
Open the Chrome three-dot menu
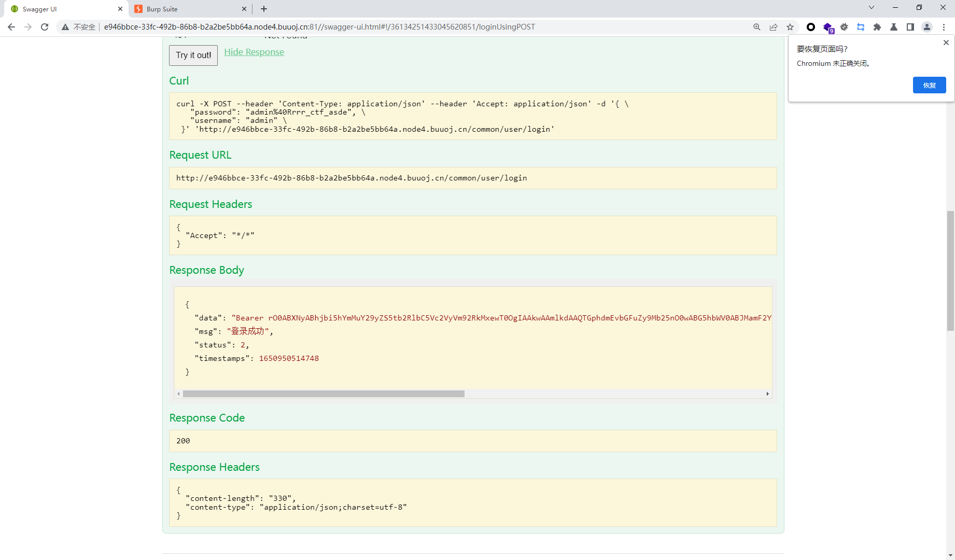pyautogui.click(x=944, y=27)
